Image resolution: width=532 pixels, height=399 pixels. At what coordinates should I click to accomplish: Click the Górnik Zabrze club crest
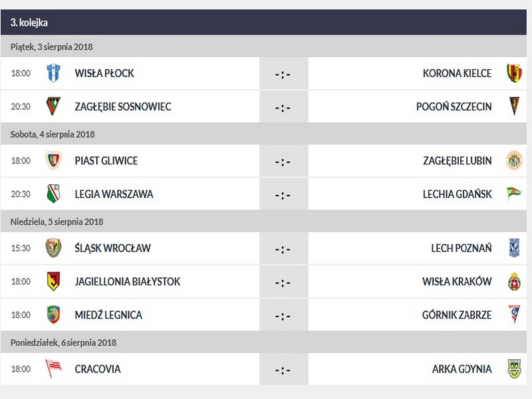513,315
